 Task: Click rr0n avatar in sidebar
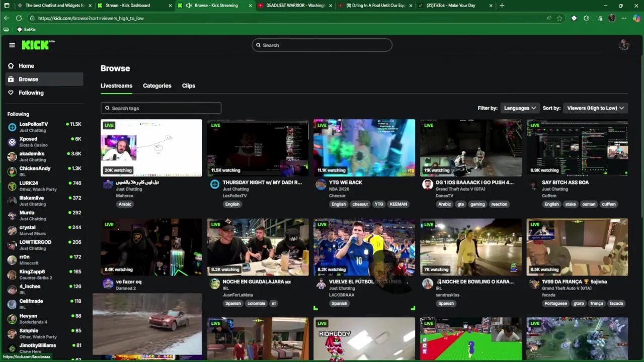(x=12, y=260)
